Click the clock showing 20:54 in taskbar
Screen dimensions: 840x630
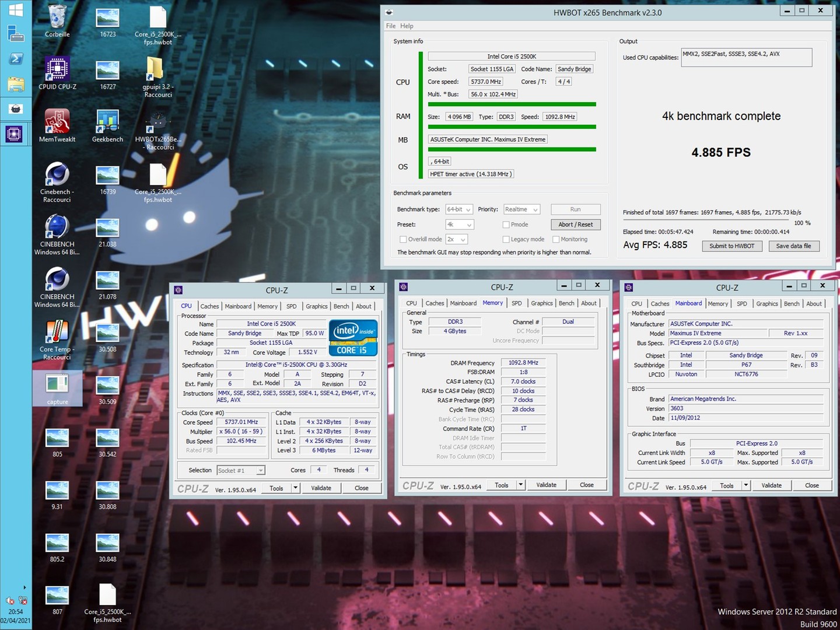pyautogui.click(x=16, y=612)
